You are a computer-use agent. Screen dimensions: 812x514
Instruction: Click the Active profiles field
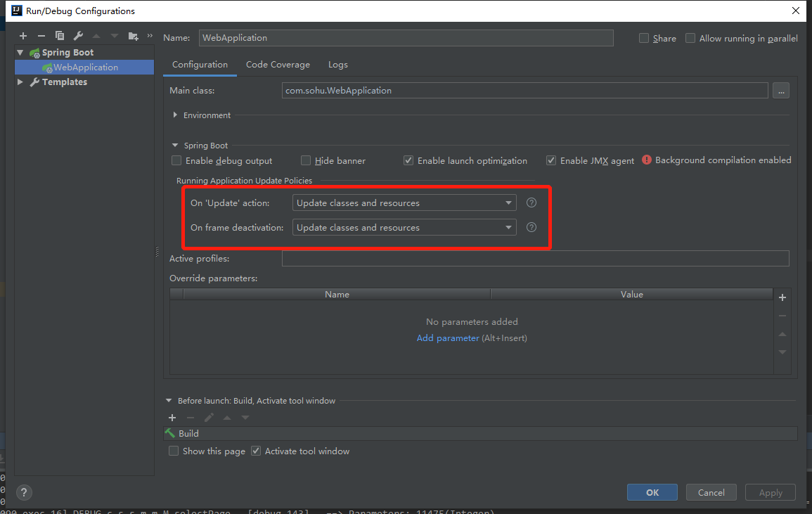[x=536, y=258]
